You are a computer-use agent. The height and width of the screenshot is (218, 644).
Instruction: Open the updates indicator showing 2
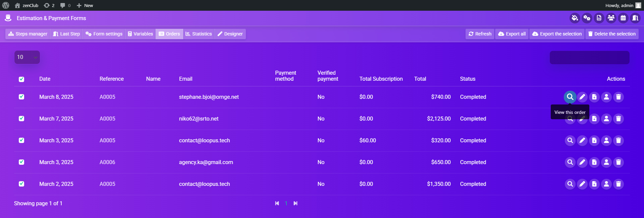coord(49,5)
